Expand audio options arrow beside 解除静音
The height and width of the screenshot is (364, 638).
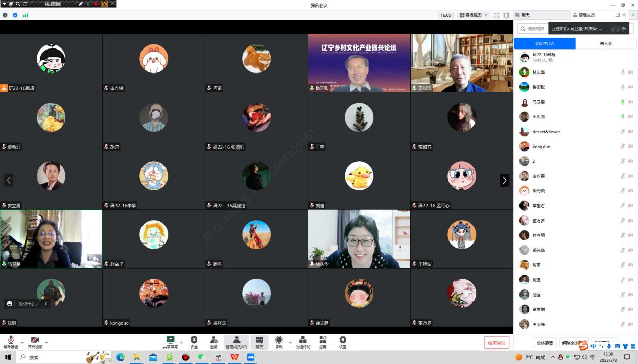[x=22, y=342]
